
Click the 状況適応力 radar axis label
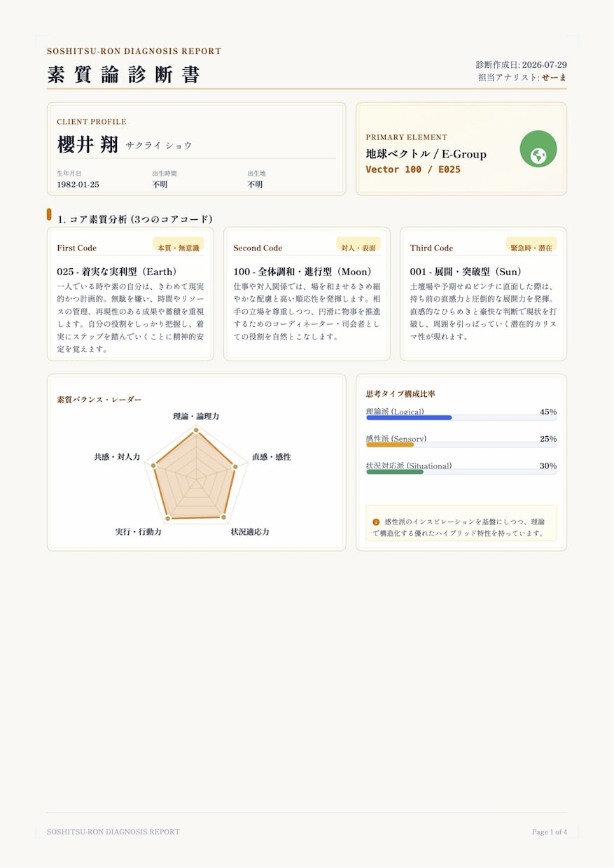pos(250,532)
